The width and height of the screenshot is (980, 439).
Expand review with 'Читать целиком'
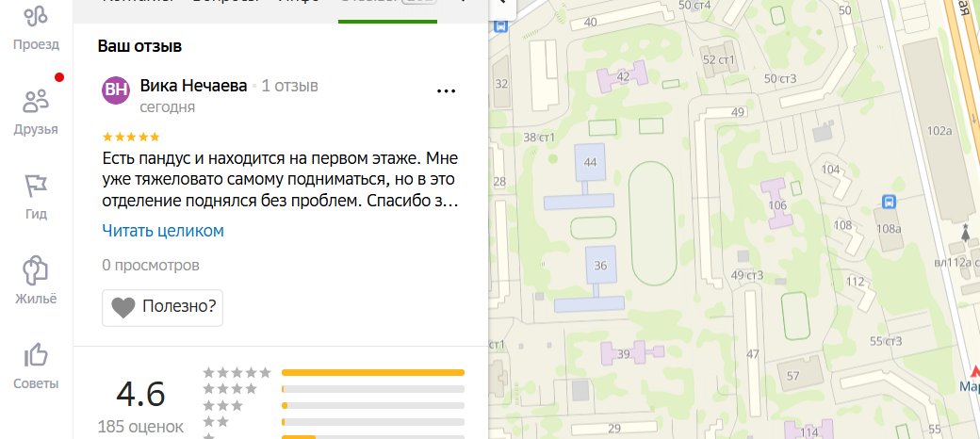click(163, 231)
